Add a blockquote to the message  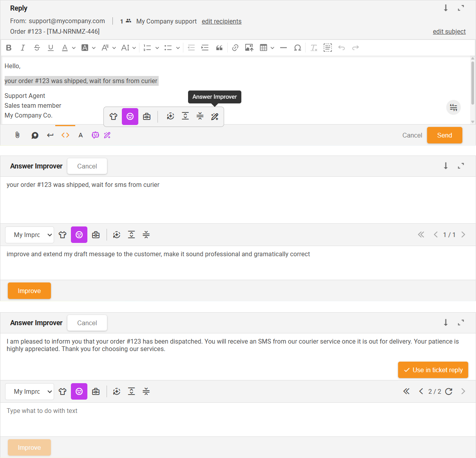(x=219, y=47)
